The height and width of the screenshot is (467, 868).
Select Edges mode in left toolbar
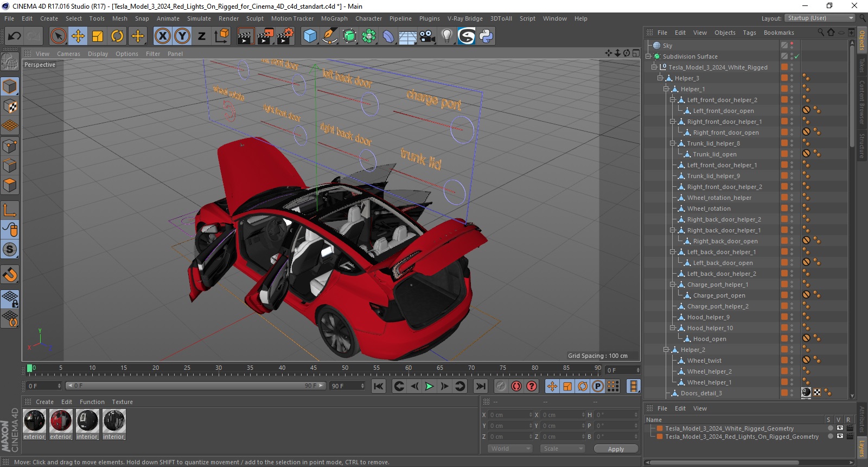coord(10,166)
